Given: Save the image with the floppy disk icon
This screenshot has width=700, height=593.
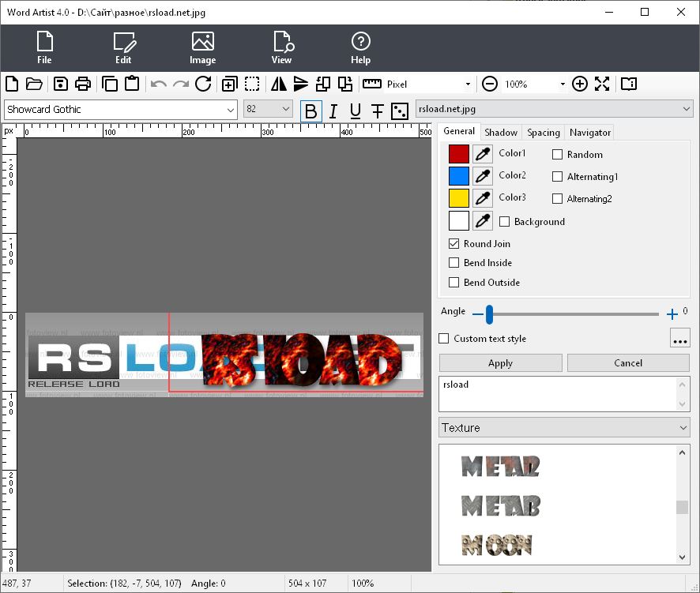Looking at the screenshot, I should click(x=61, y=84).
